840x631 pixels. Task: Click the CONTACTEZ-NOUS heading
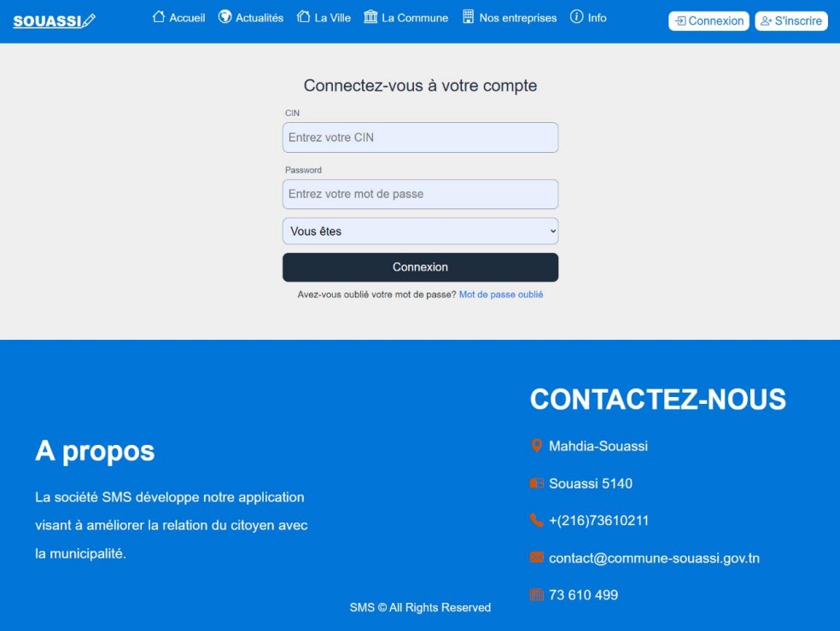(x=658, y=400)
